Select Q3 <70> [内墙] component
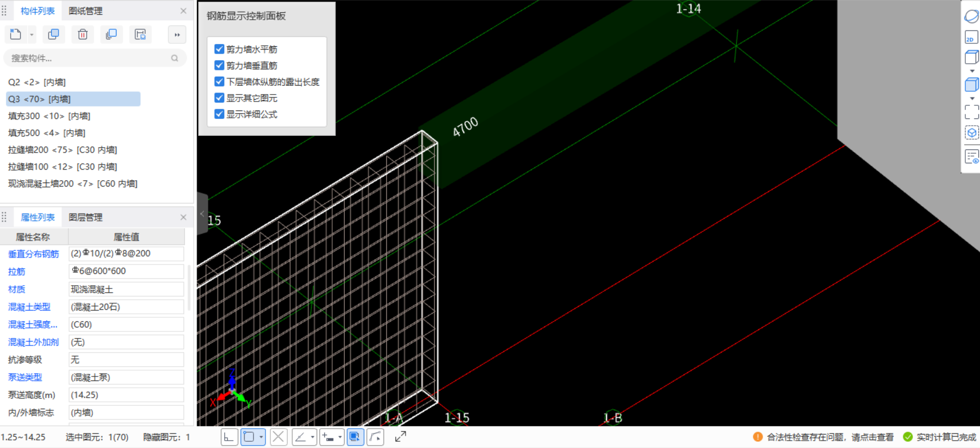 point(73,99)
